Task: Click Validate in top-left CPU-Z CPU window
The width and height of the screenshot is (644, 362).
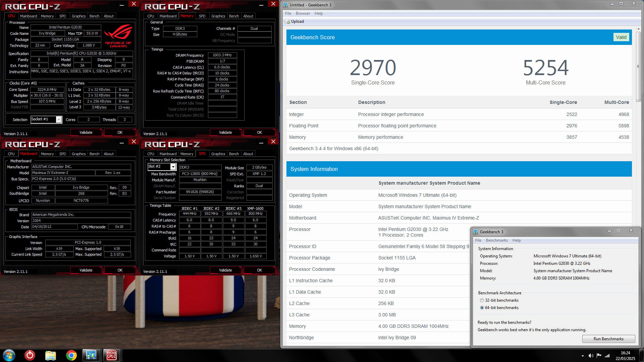Action: click(x=86, y=132)
